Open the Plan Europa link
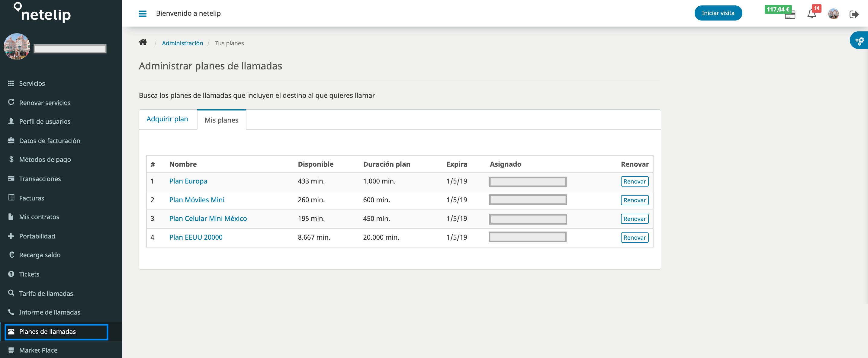 pos(188,181)
